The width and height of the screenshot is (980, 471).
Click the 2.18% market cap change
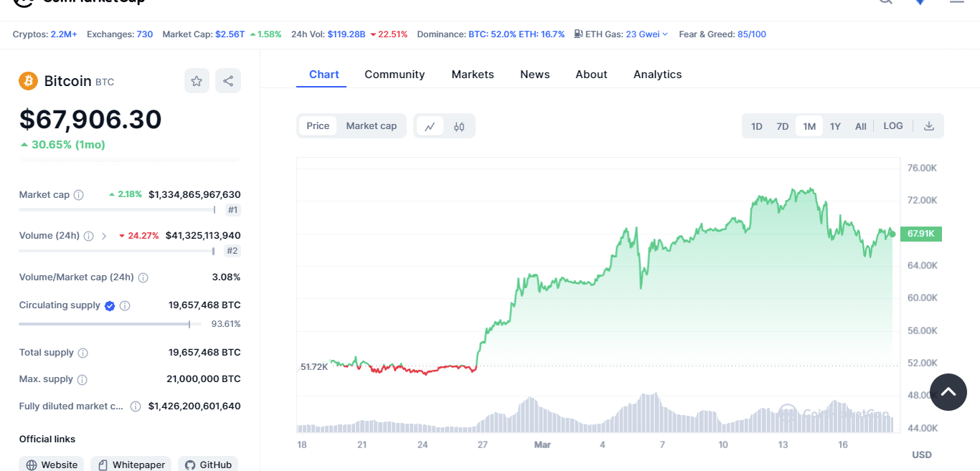[126, 194]
